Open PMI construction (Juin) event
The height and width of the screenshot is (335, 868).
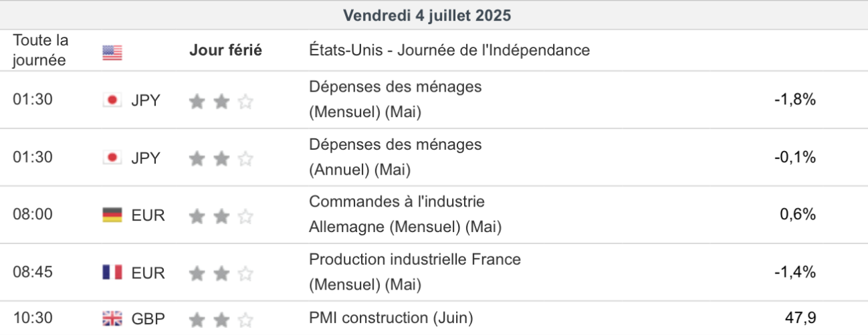pos(391,318)
